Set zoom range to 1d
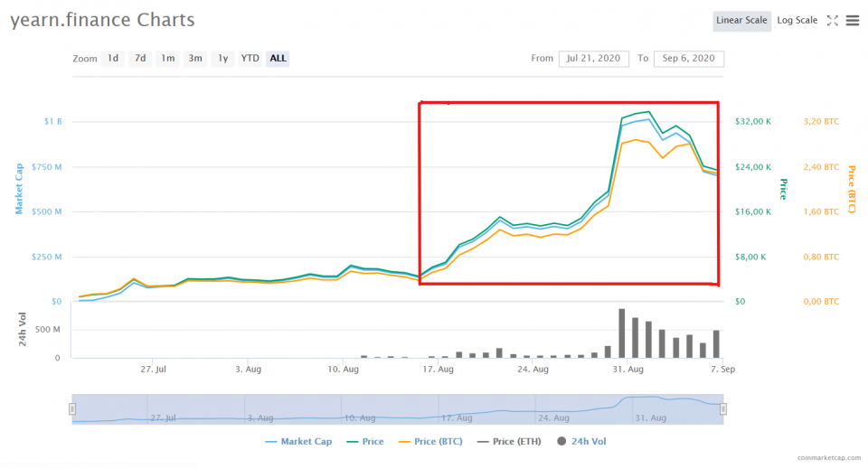 (x=113, y=59)
